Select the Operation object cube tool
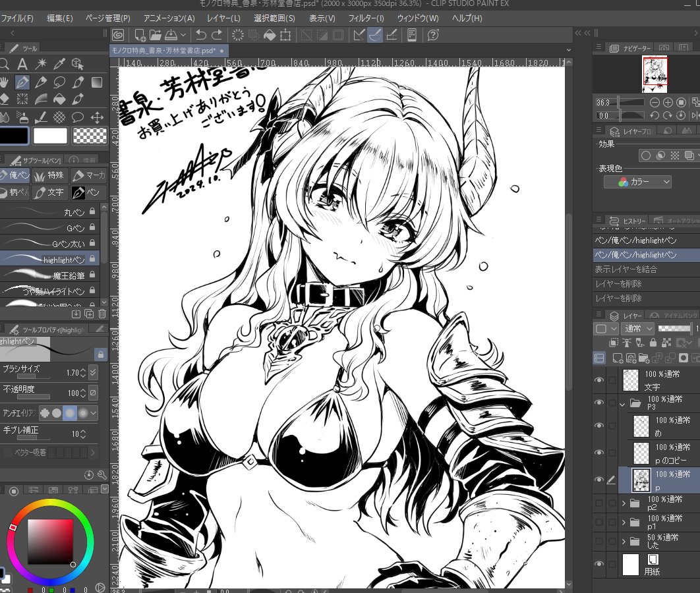 pos(78,64)
